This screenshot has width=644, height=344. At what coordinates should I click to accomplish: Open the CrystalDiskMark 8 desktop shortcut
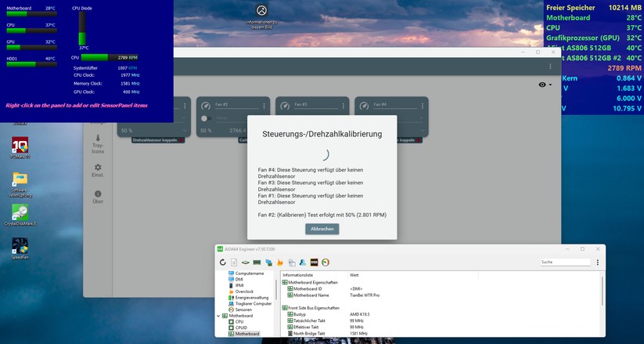pyautogui.click(x=20, y=213)
